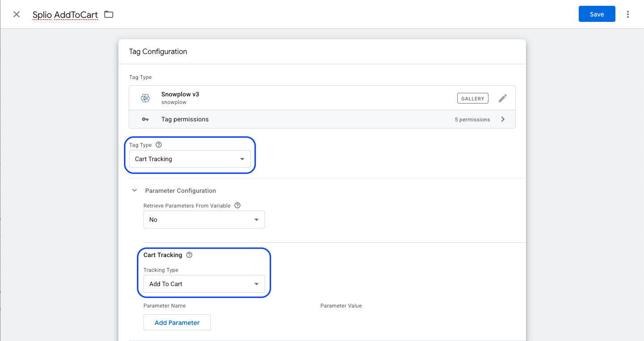Open help icon next to Tag Type

pyautogui.click(x=159, y=145)
